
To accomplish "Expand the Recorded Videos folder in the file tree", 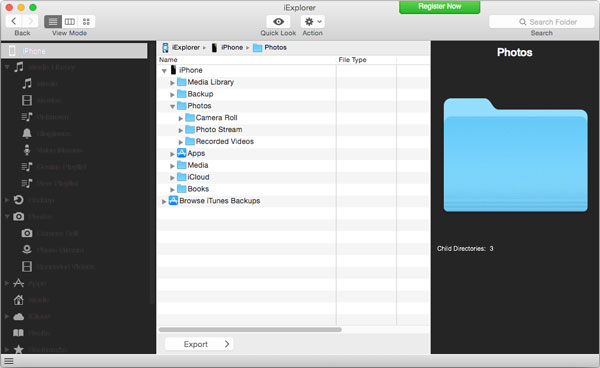I will click(181, 142).
